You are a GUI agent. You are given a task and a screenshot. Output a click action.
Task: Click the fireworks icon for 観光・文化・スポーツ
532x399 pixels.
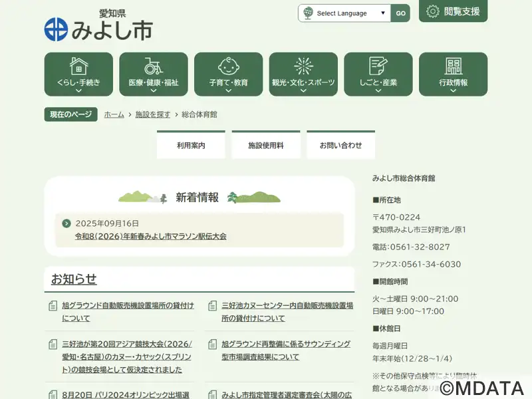coord(303,66)
